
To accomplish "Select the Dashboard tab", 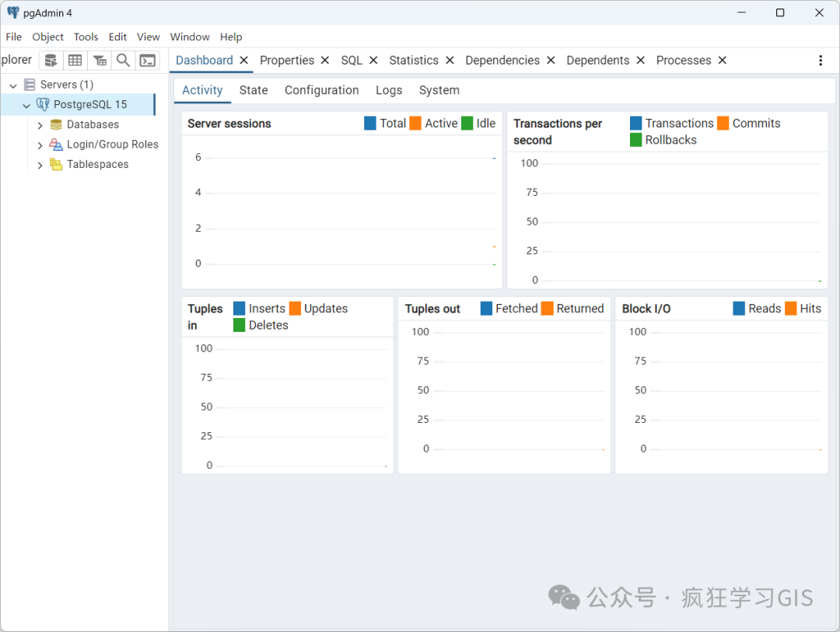I will click(204, 60).
